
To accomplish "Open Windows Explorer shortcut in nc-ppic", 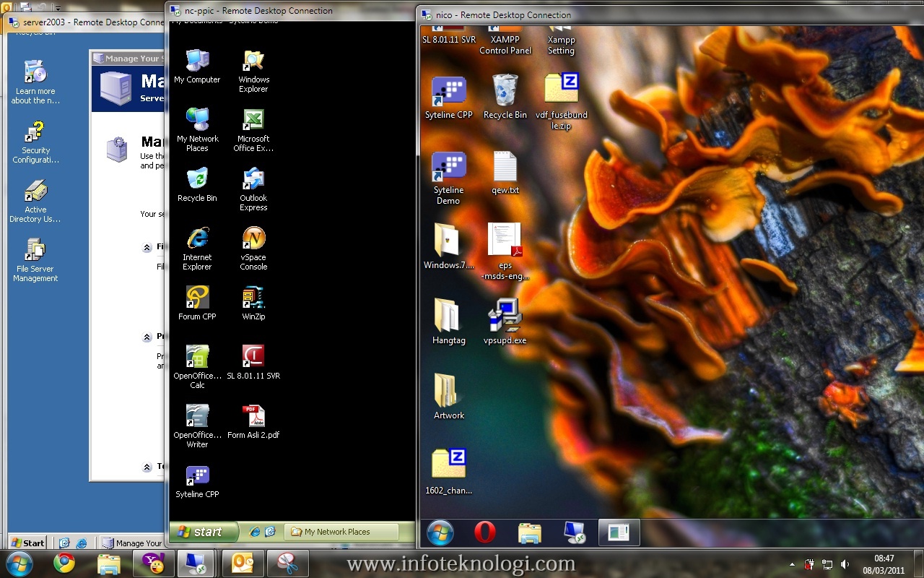I will tap(253, 71).
